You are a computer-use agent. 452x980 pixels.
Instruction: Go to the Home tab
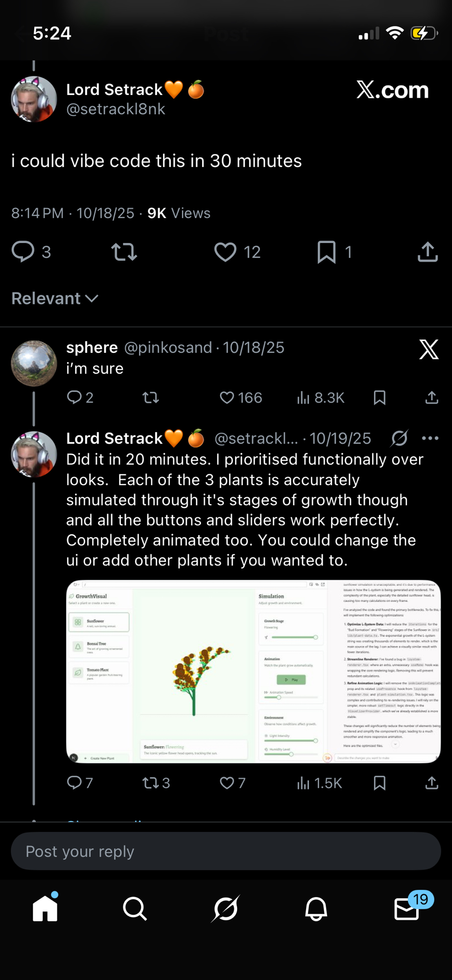coord(45,909)
